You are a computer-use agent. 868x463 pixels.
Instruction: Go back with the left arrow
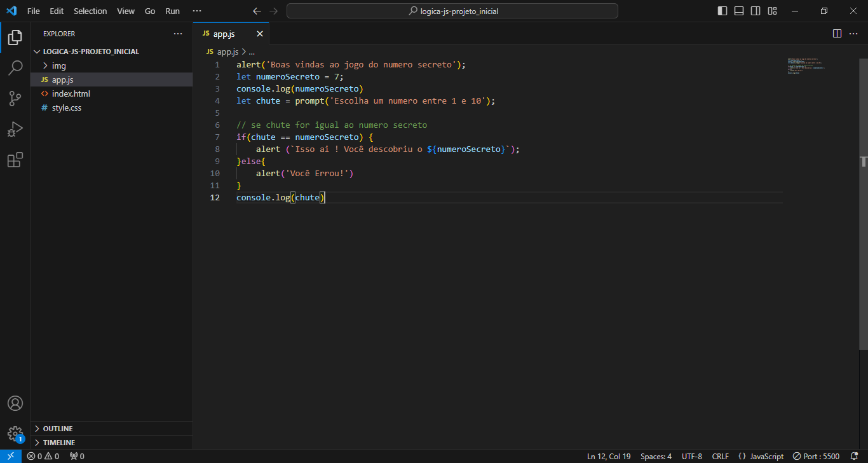pos(257,11)
